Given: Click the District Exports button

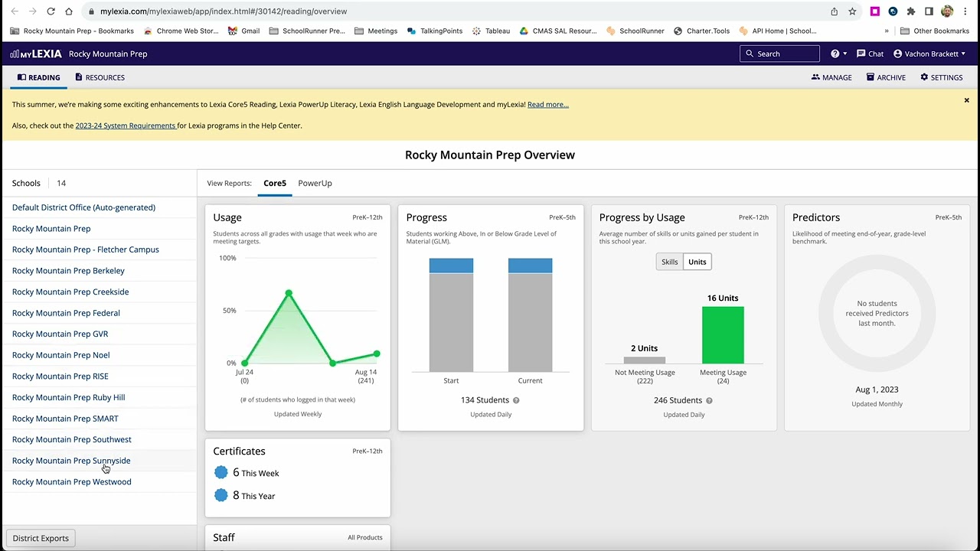Looking at the screenshot, I should 41,538.
